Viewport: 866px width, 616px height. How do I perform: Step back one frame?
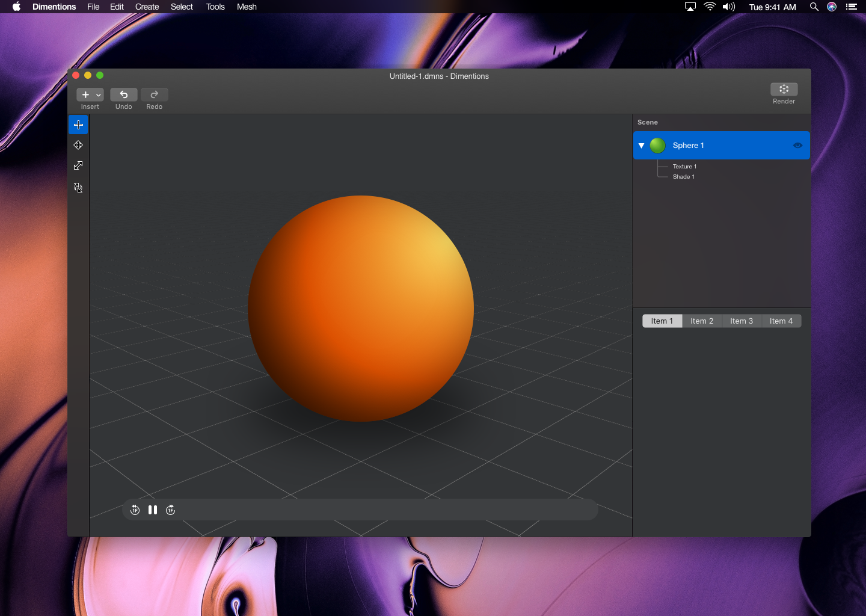point(135,510)
